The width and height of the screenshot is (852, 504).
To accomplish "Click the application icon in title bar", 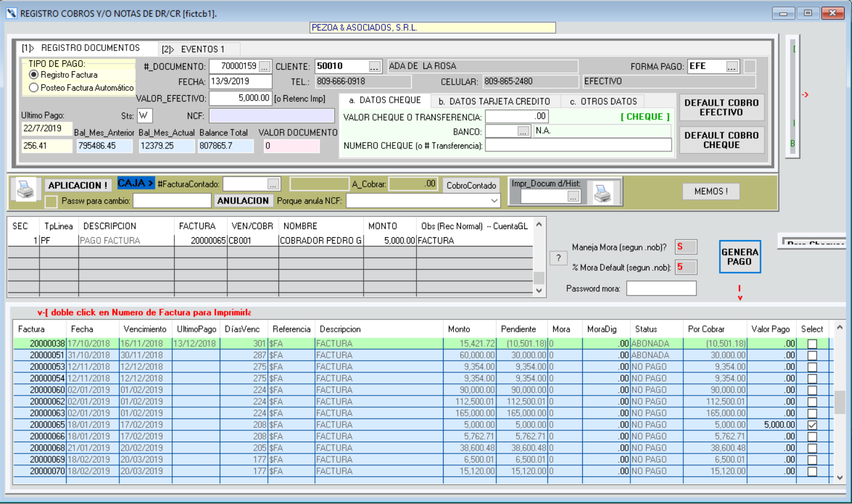I will click(11, 13).
